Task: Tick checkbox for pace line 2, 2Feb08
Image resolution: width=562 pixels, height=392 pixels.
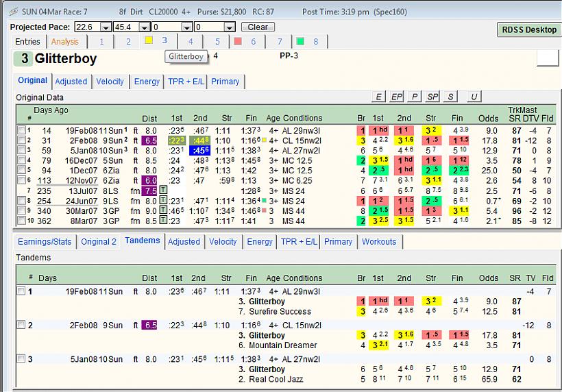Action: (x=21, y=140)
